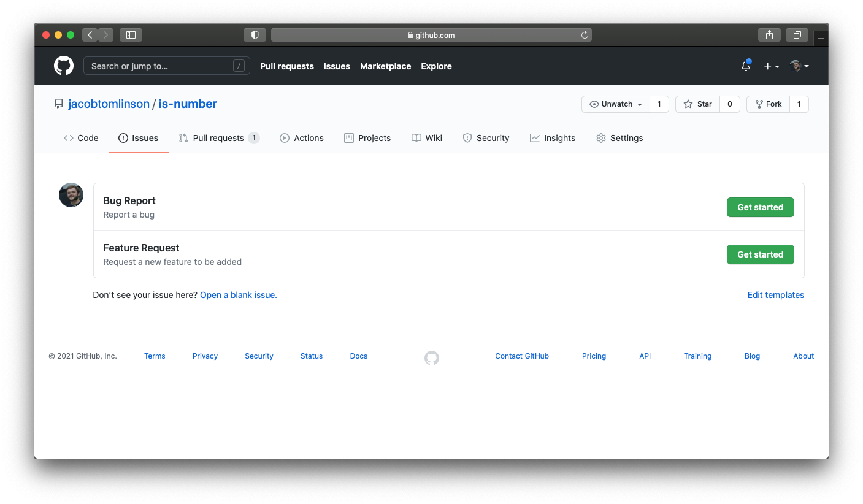Click Get started for Bug Report

pos(760,207)
